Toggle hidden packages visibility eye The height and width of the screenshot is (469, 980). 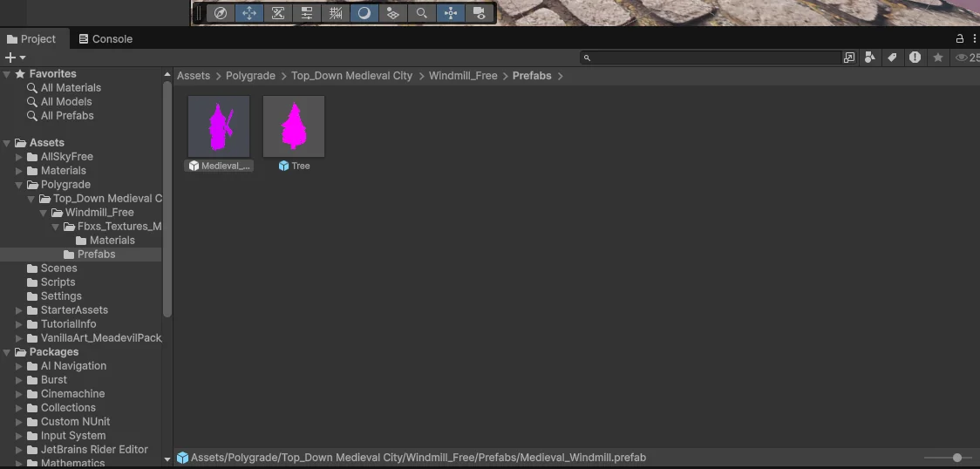tap(963, 58)
